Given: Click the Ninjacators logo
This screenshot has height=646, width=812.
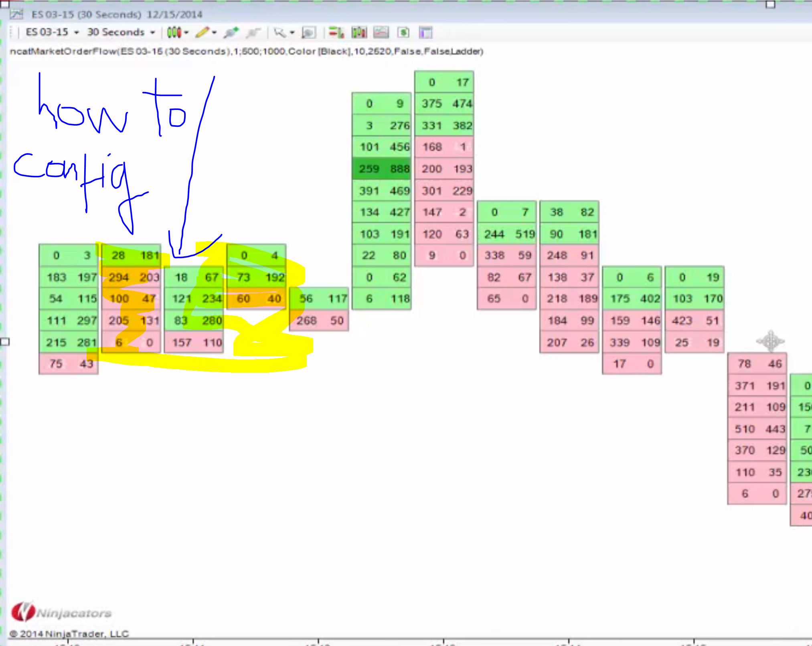Looking at the screenshot, I should click(61, 612).
